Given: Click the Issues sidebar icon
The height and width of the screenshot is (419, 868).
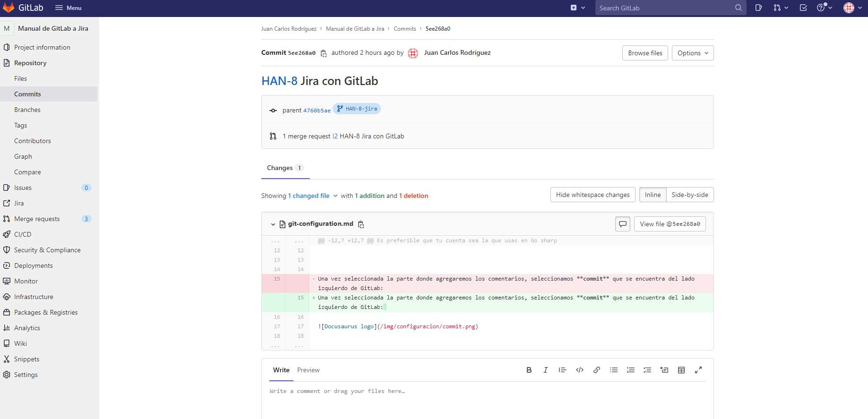Looking at the screenshot, I should point(7,188).
